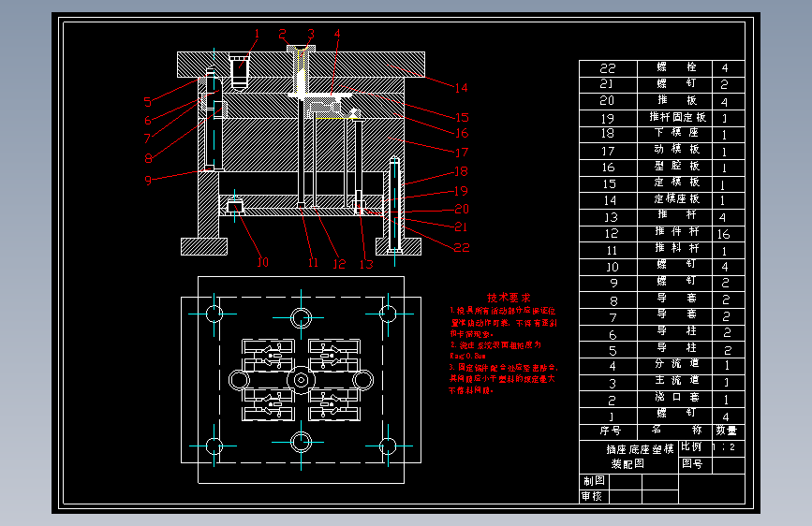812x526 pixels.
Task: Click the row number 19 cell in table
Action: 608,119
